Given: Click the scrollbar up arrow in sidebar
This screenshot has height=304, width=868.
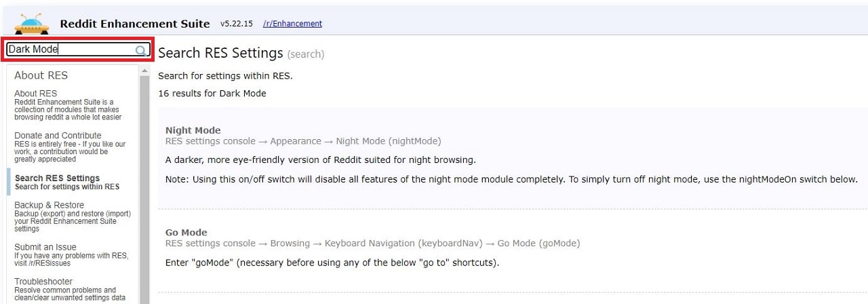Looking at the screenshot, I should [x=144, y=70].
